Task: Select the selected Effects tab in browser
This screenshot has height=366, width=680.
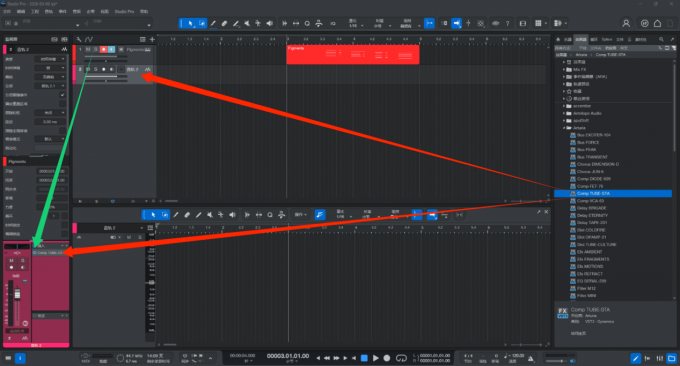Action: [x=581, y=39]
